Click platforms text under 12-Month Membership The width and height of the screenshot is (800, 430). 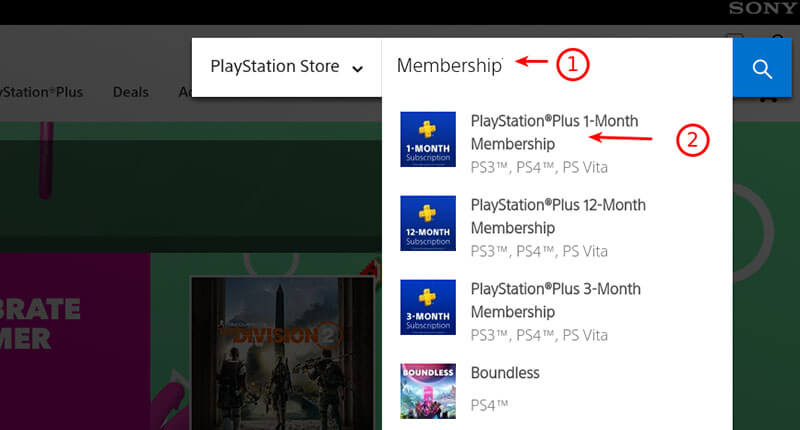(539, 251)
